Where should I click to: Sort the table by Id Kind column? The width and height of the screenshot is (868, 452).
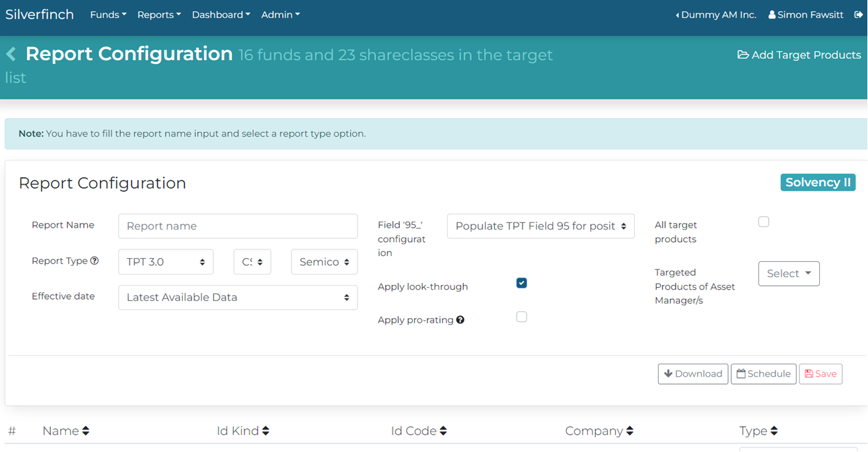tap(266, 431)
